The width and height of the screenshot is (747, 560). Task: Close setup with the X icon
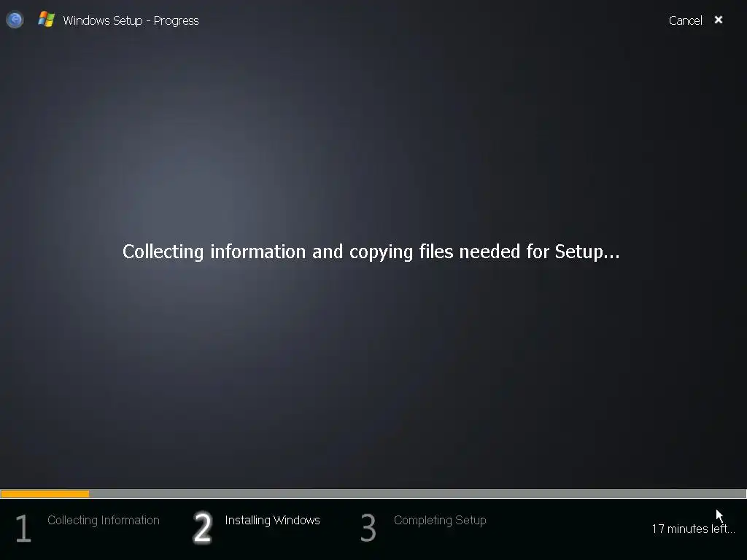click(x=719, y=20)
